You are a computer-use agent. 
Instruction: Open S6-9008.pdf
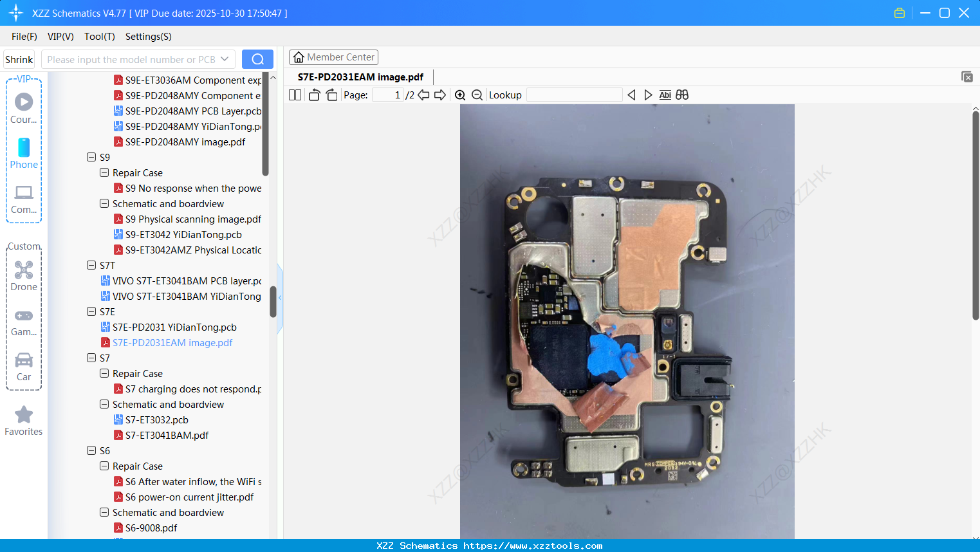145,528
